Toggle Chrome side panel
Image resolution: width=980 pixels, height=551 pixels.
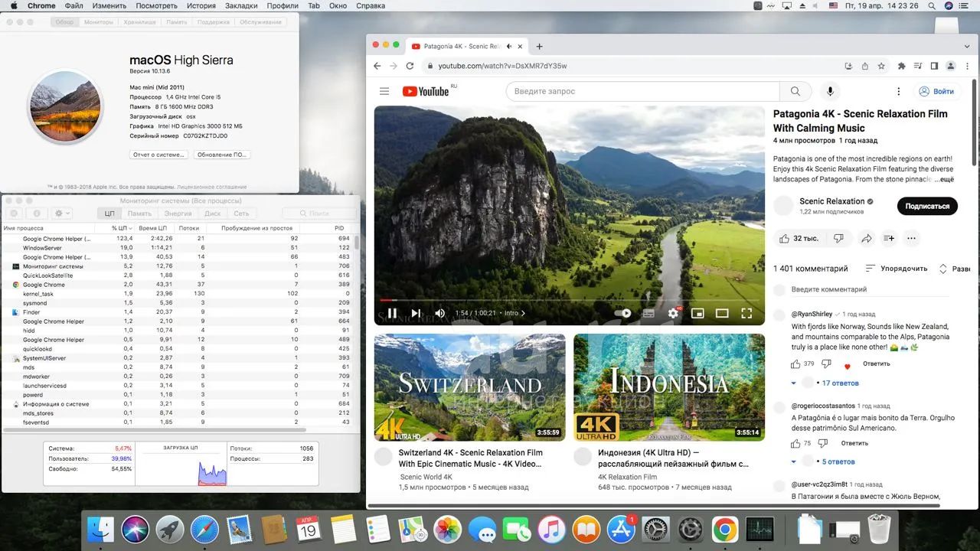pyautogui.click(x=934, y=66)
